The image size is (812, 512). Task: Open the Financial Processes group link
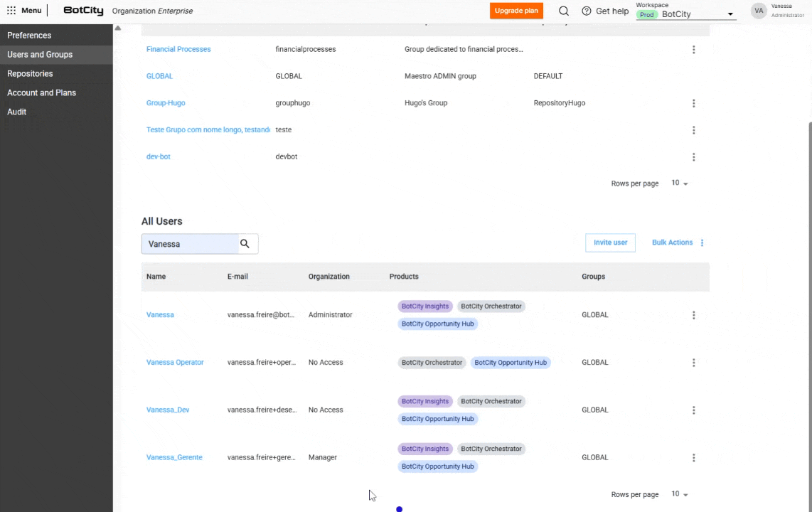[178, 49]
